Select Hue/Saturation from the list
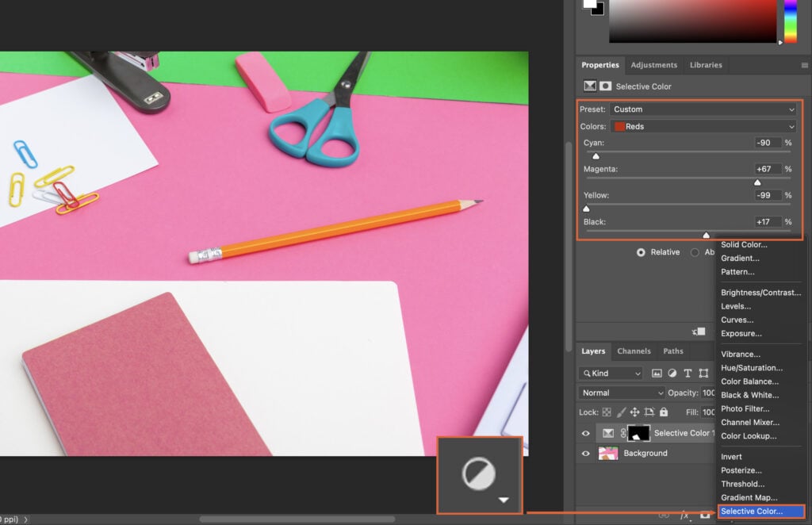 [753, 367]
